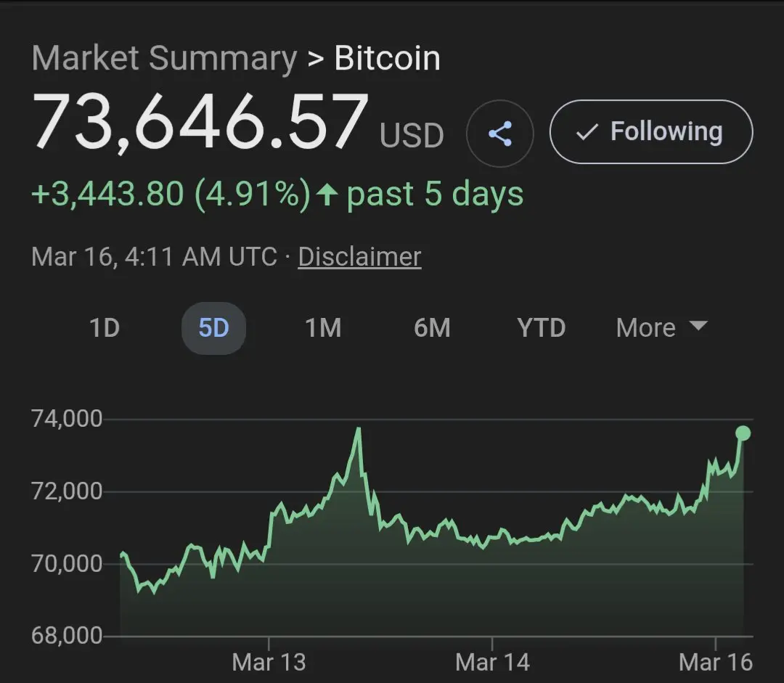Click the Mar 13 date axis label
This screenshot has width=784, height=683.
(269, 662)
